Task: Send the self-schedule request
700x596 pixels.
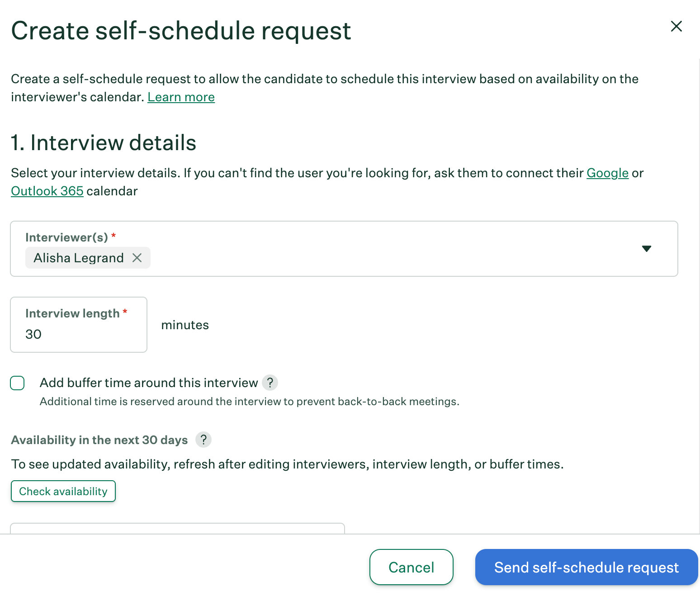Action: tap(586, 567)
